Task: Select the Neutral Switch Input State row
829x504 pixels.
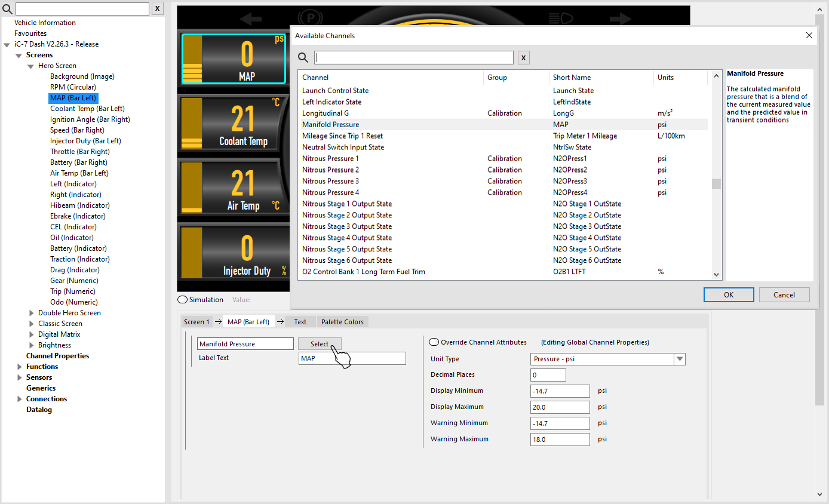Action: (x=503, y=147)
